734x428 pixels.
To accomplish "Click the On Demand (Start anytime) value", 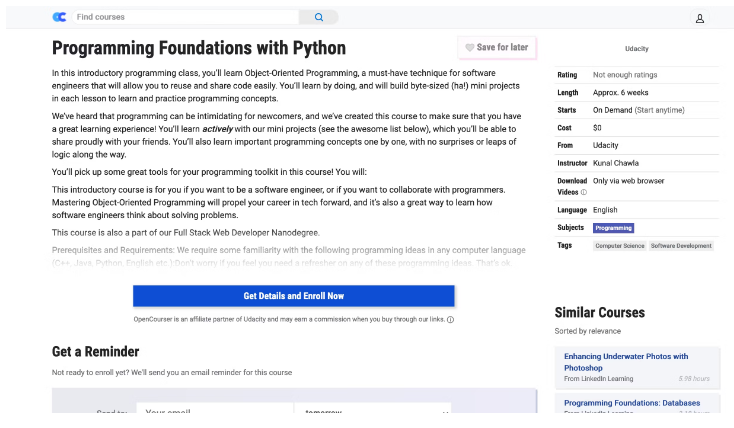I will pos(639,110).
